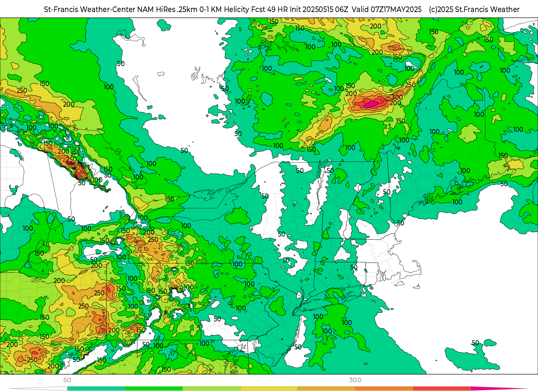538x392 pixels.
Task: Click the "300" contour label on the map
Action: coord(397,97)
